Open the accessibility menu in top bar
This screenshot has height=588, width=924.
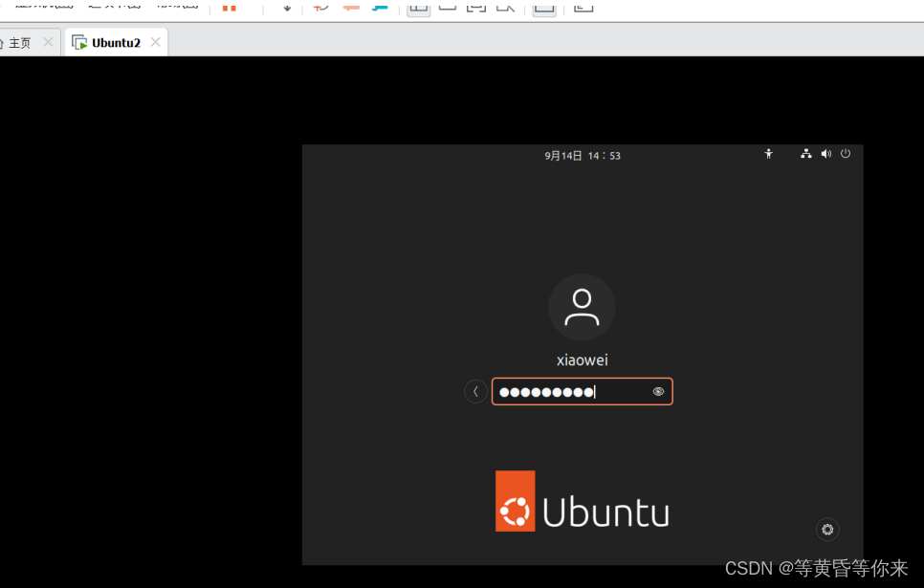coord(768,154)
